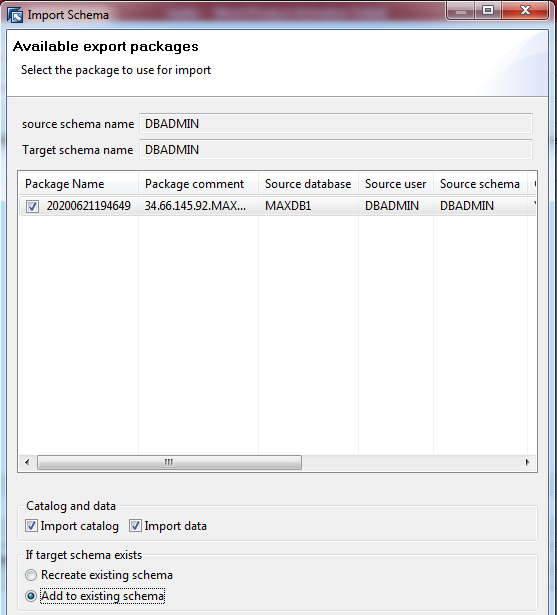Toggle checkbox for package 20200621194649
This screenshot has height=615, width=557.
(32, 206)
